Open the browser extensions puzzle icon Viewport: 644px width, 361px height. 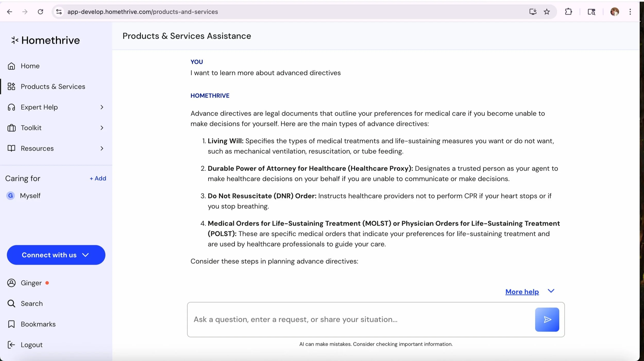(568, 12)
